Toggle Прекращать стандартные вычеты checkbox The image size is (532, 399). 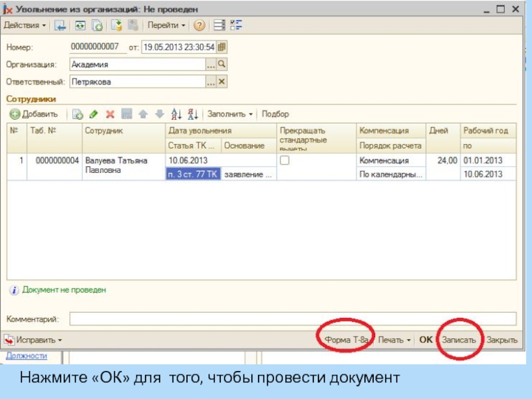tap(285, 161)
